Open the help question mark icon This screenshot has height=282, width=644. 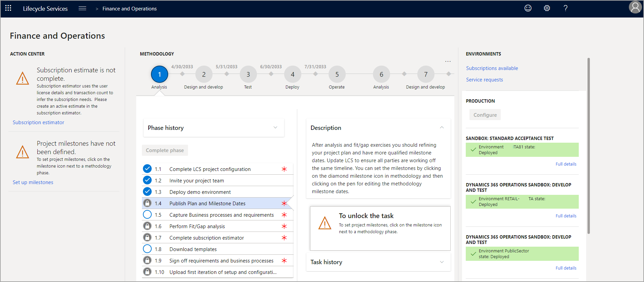tap(566, 8)
